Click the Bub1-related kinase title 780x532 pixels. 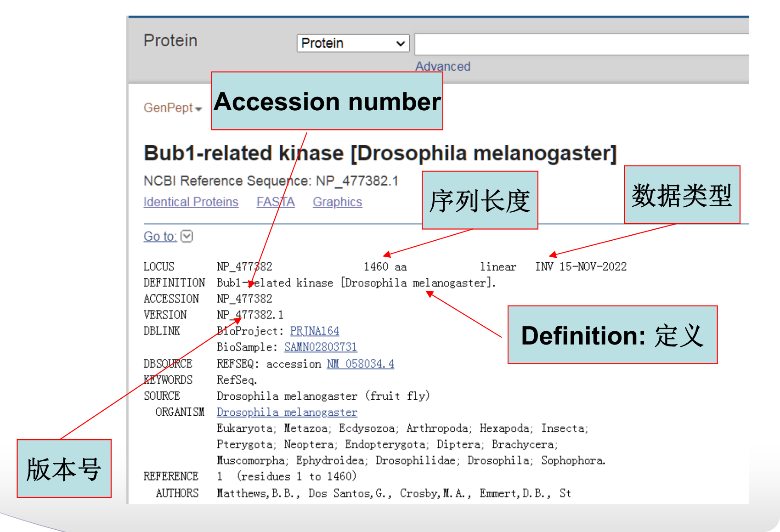coord(380,153)
